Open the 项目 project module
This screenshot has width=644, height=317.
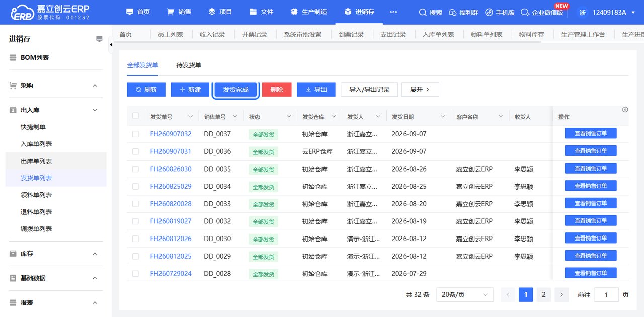220,12
